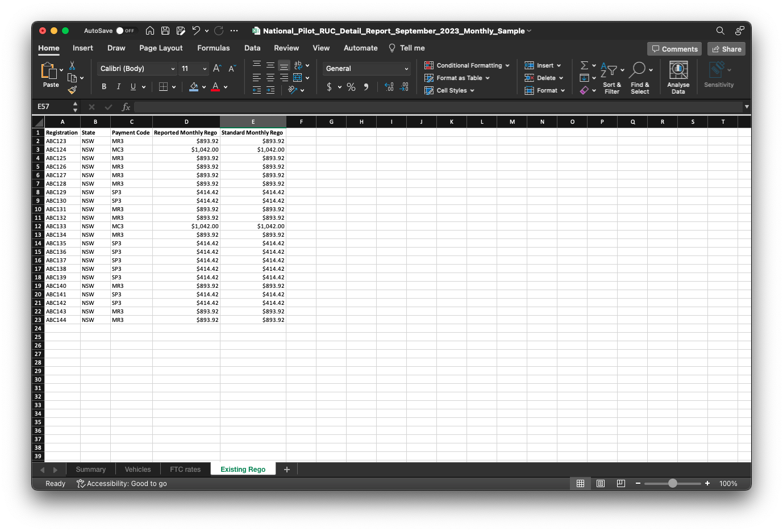Click the Format Painter brush icon

point(72,90)
